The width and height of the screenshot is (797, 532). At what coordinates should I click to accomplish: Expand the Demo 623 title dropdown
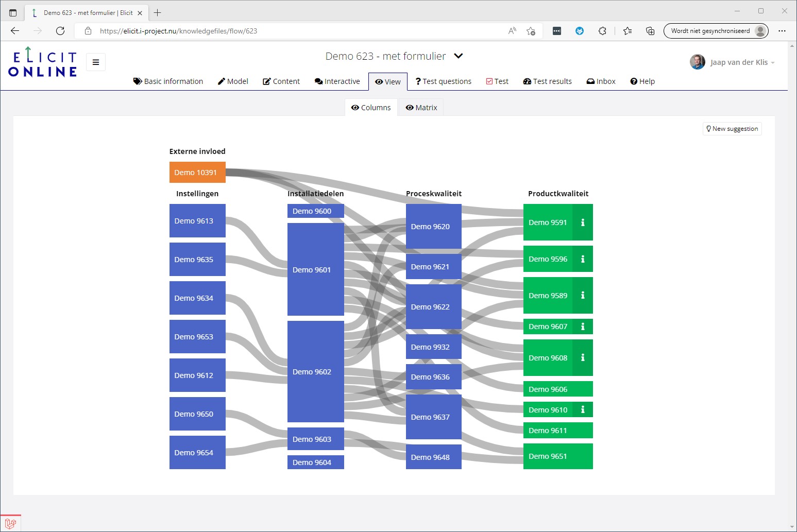(x=459, y=56)
